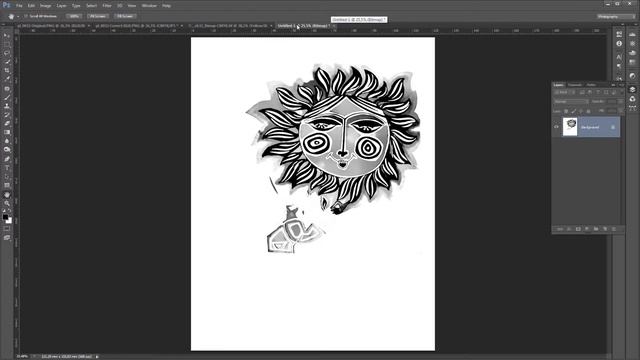Click the 100% zoom button

tap(74, 16)
